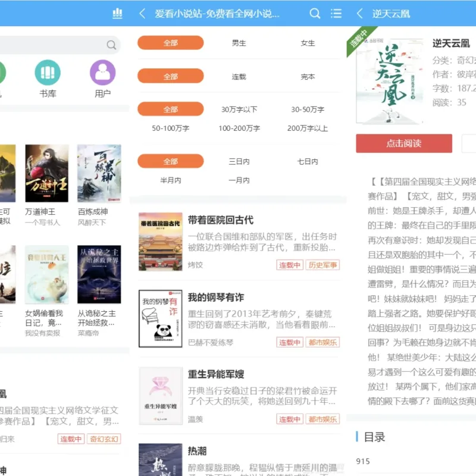Screen dimensions: 476x476
Task: Select 全部 in the 连载/完本 status row
Action: [x=171, y=76]
